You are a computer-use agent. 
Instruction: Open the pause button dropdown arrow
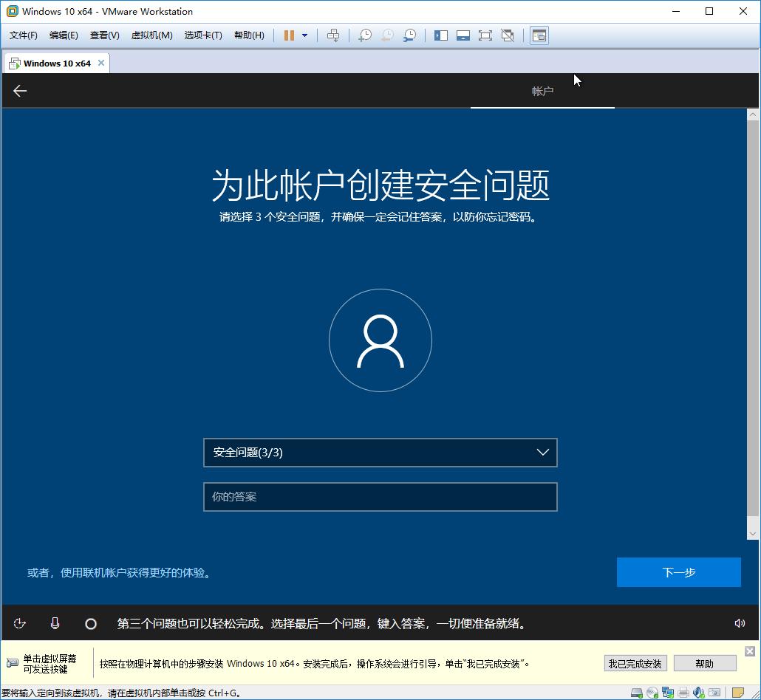[x=304, y=35]
